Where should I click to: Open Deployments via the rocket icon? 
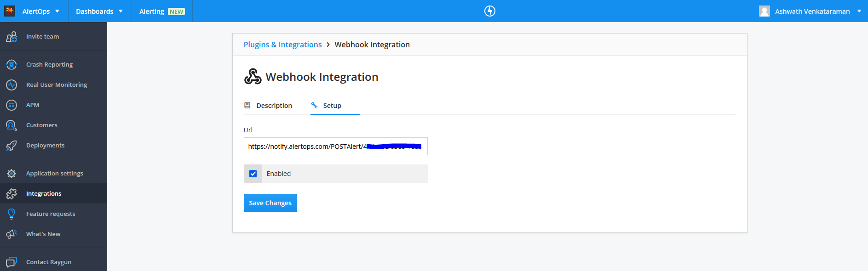tap(11, 146)
